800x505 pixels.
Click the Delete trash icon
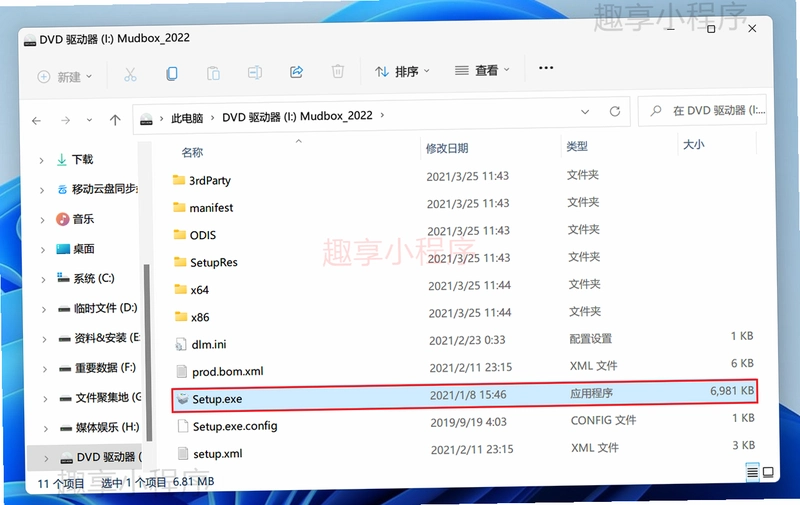[x=338, y=71]
